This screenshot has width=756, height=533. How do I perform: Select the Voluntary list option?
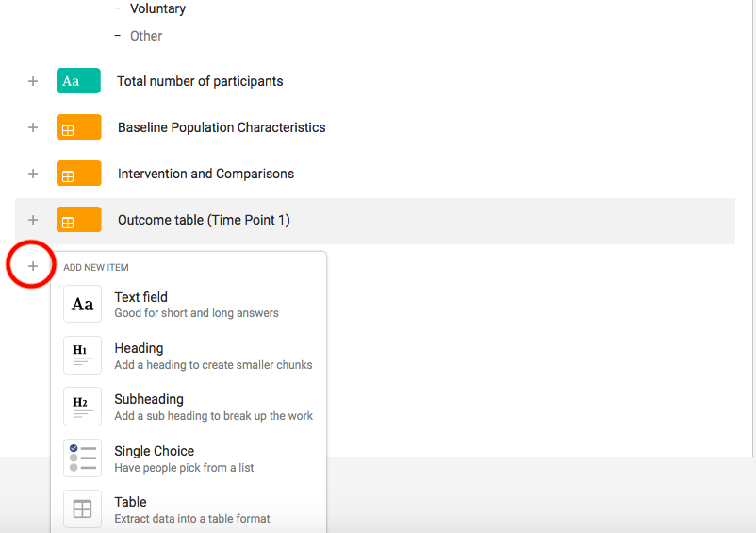click(157, 8)
